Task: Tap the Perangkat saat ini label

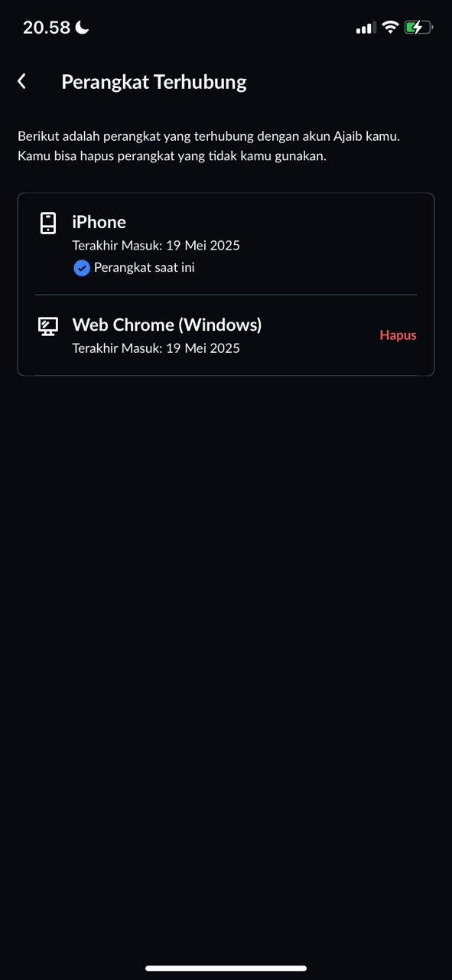Action: pyautogui.click(x=144, y=268)
